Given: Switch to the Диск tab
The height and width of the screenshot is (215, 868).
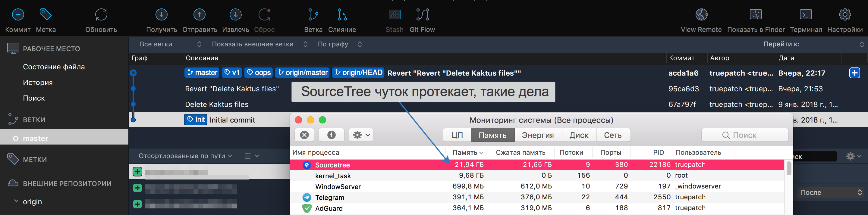Looking at the screenshot, I should (579, 135).
